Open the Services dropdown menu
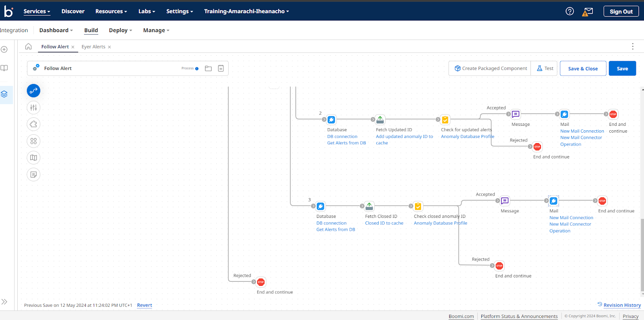Image resolution: width=644 pixels, height=320 pixels. pyautogui.click(x=37, y=11)
